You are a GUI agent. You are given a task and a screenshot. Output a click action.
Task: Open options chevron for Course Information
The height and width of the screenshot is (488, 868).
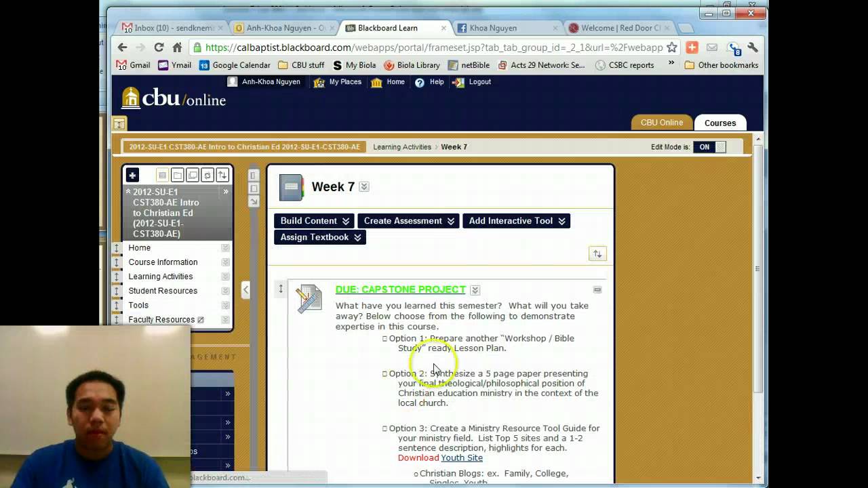[225, 262]
